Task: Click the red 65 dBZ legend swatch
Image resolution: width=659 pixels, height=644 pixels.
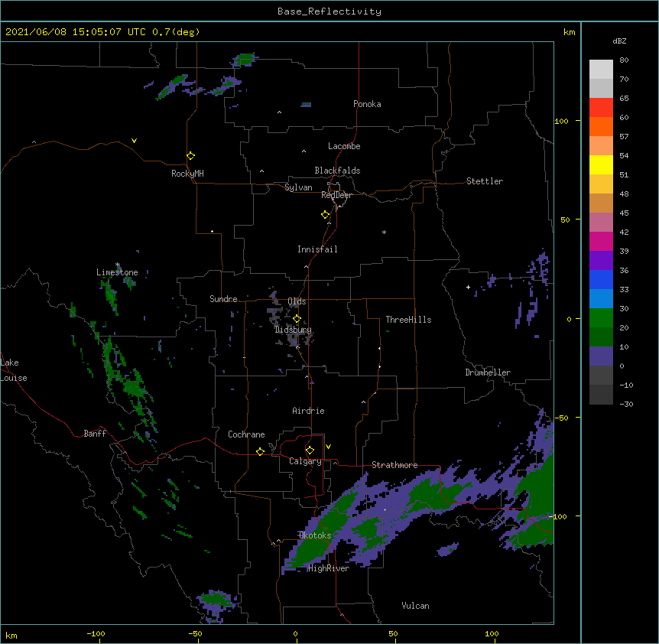Action: 601,107
